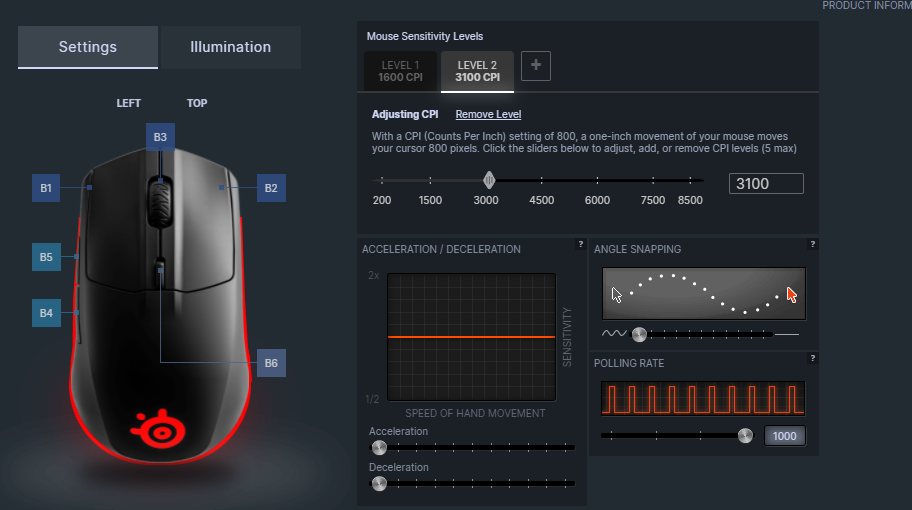This screenshot has width=912, height=510.
Task: Open the Product Information link
Action: click(867, 6)
